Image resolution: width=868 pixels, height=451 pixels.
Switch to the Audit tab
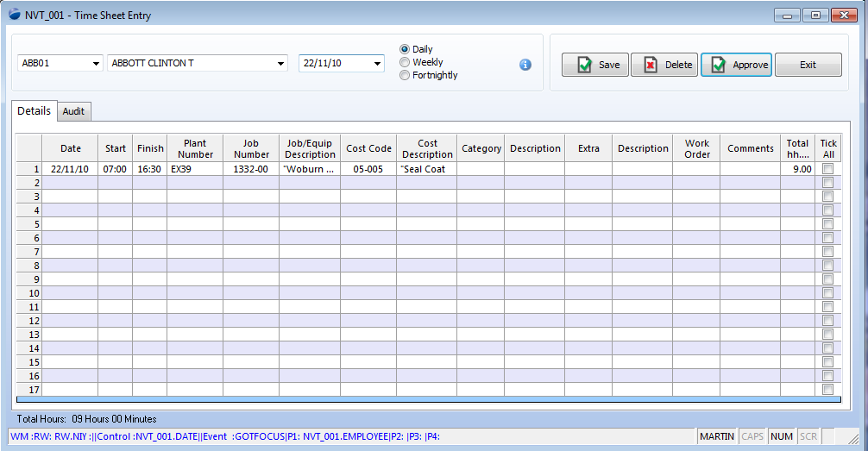point(73,111)
